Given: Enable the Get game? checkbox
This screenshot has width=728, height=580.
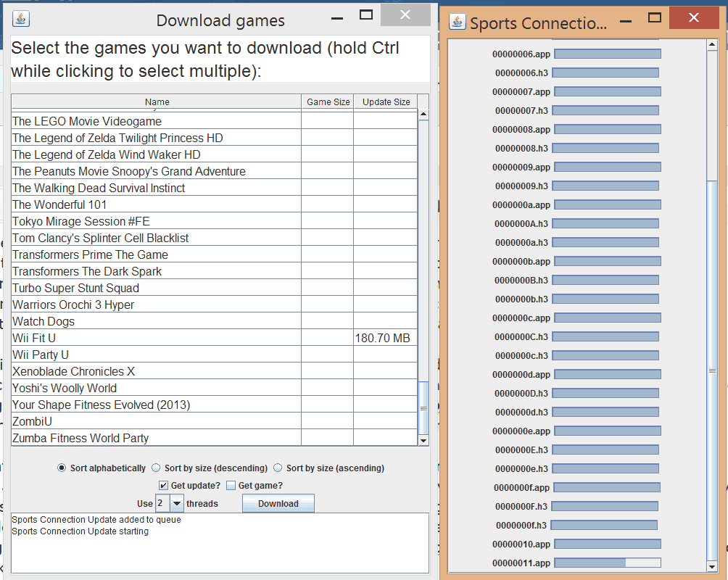Looking at the screenshot, I should [231, 485].
